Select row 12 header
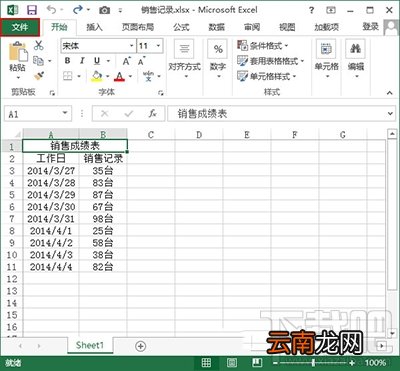Screen dimensions: 400x371 [12, 279]
